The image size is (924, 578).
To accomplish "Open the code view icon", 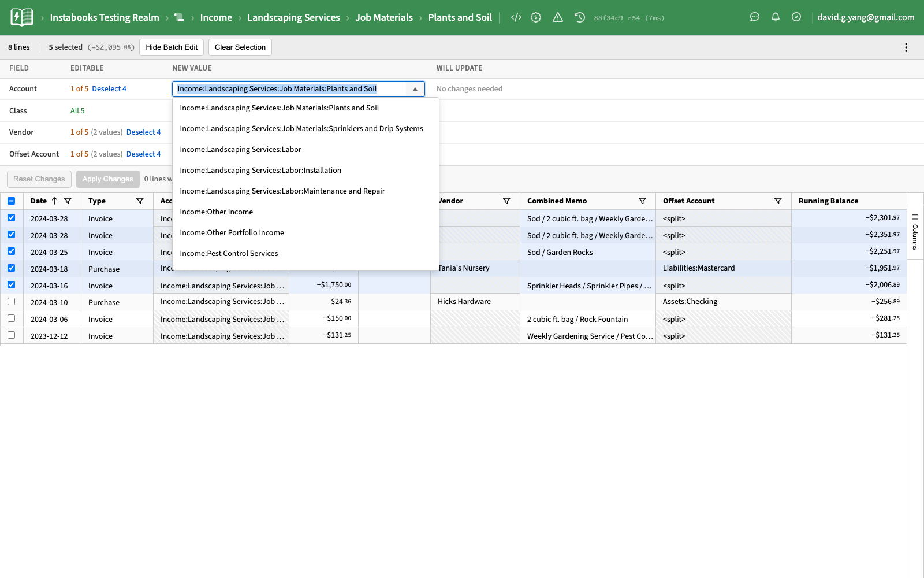I will pos(516,17).
